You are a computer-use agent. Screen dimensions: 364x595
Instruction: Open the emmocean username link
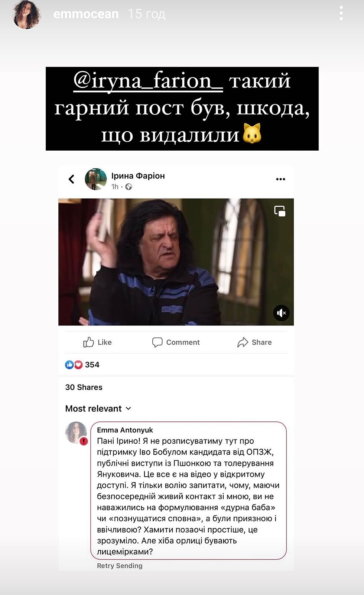click(x=86, y=14)
